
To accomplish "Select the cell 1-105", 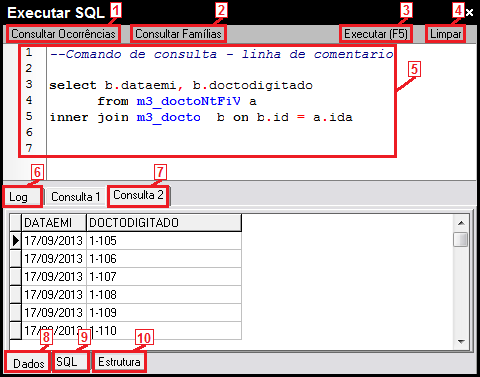I will 164,241.
